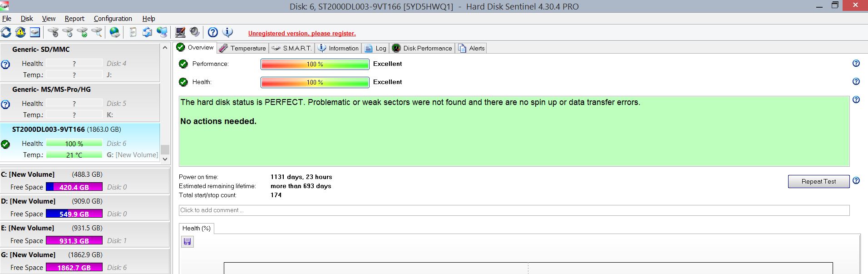Click the 21 °C temperature bar for ST2000DL003

pos(74,155)
